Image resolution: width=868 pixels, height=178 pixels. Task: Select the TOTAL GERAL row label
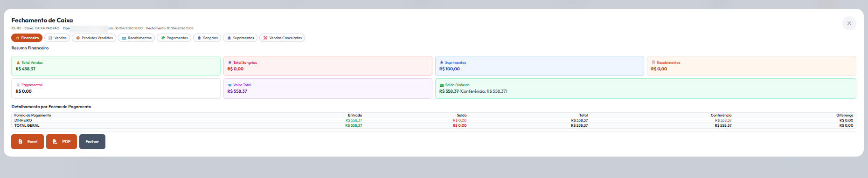(x=27, y=125)
